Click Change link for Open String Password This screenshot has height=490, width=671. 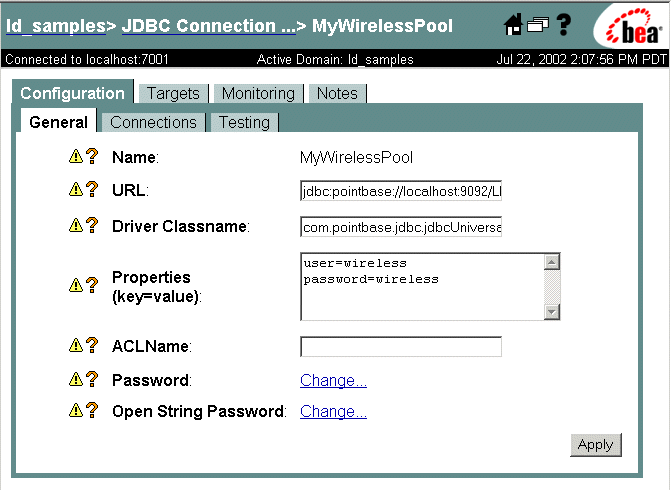tap(333, 411)
